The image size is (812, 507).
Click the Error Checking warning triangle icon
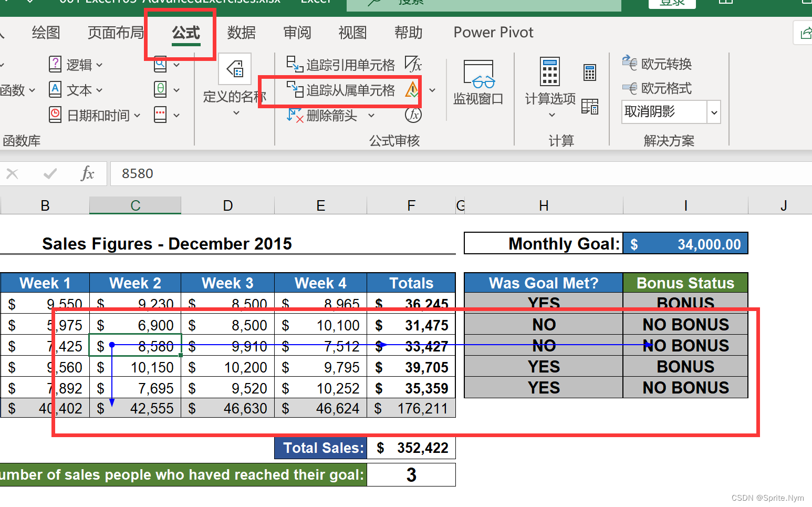pyautogui.click(x=412, y=89)
